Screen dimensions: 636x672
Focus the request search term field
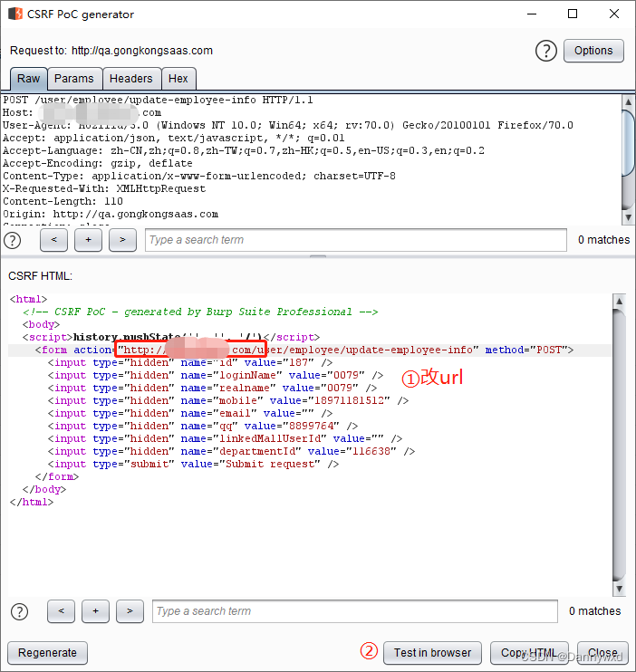pyautogui.click(x=355, y=240)
